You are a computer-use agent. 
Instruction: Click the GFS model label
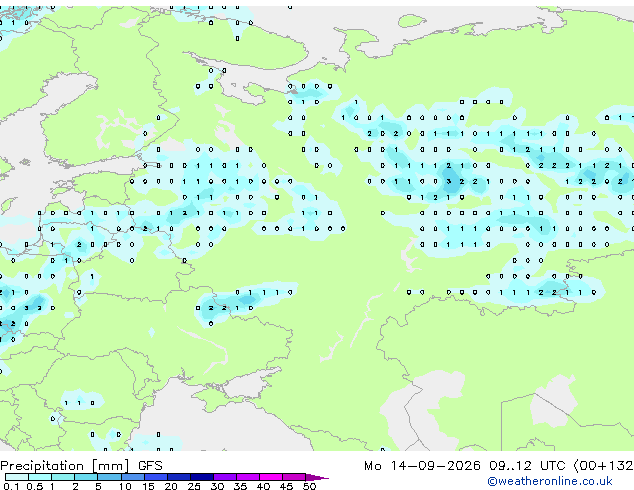tap(150, 466)
